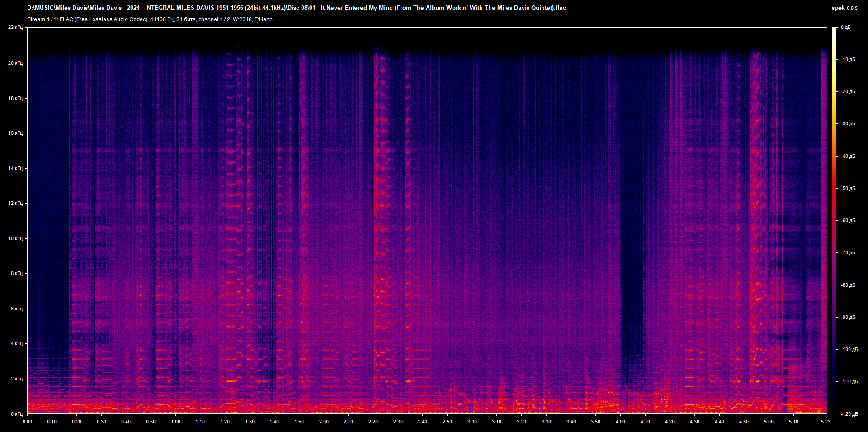Viewport: 868px width, 432px height.
Task: Click the '2 кГц' frequency axis label
Action: click(17, 379)
